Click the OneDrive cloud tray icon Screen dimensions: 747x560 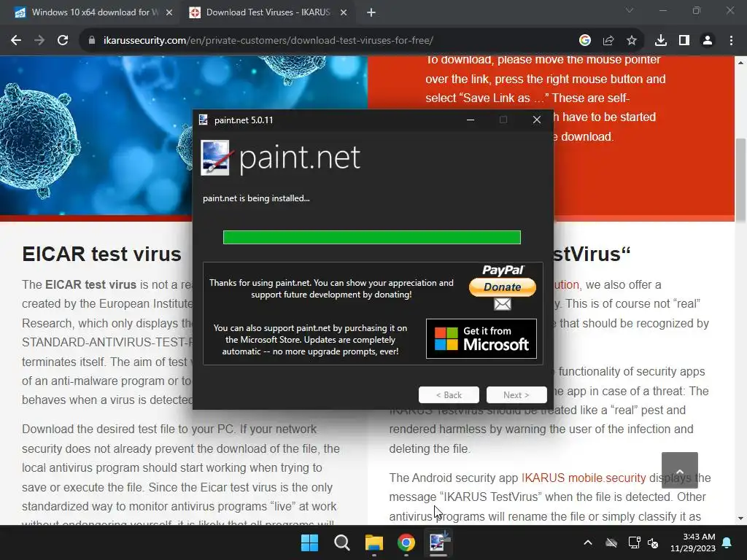coord(611,542)
